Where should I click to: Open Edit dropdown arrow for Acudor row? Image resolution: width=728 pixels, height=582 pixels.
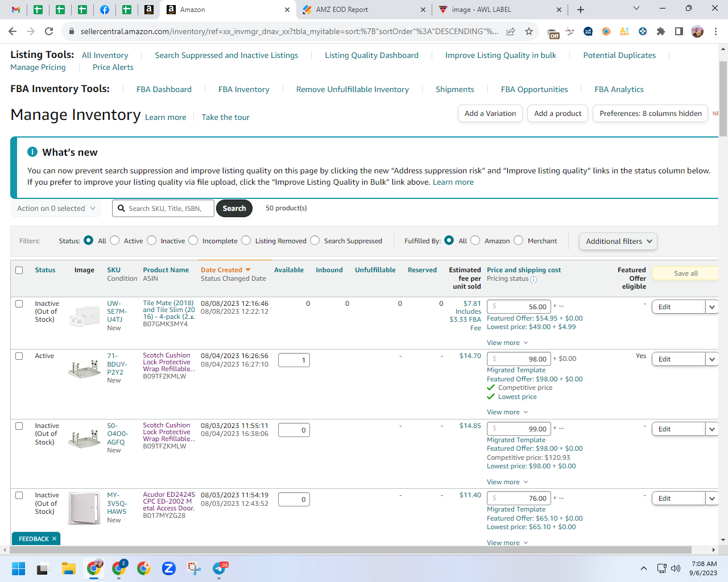tap(712, 498)
